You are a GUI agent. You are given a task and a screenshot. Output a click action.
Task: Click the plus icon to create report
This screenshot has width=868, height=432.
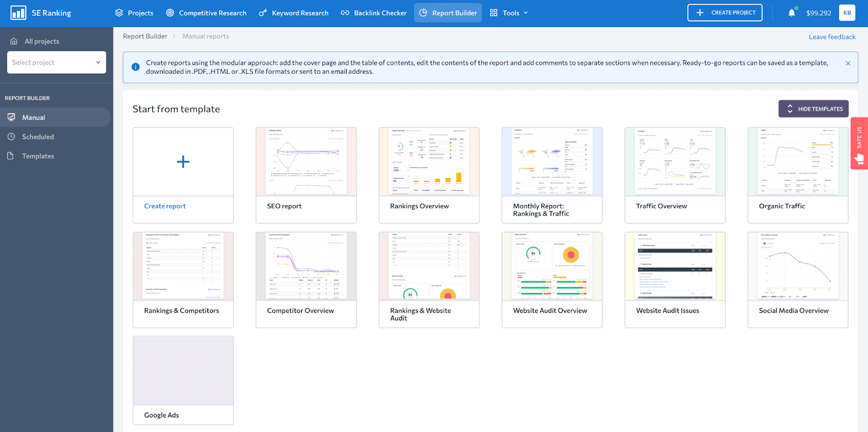pos(183,162)
